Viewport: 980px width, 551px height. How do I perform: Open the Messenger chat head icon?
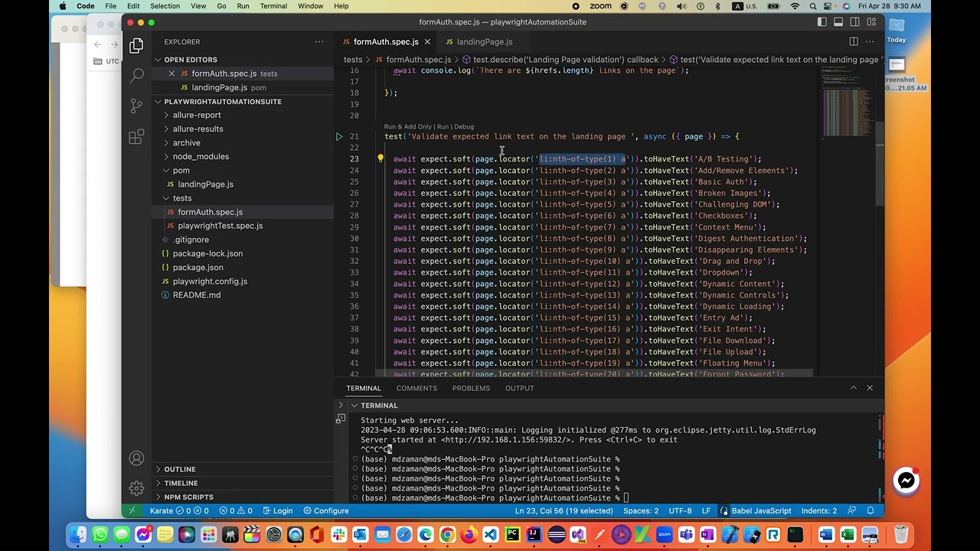[x=906, y=481]
